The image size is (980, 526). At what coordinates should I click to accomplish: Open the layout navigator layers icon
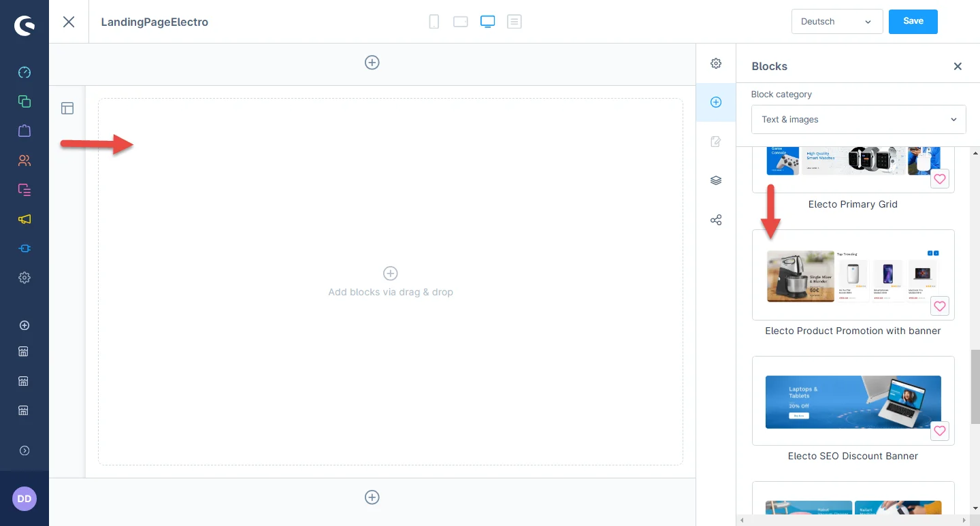[716, 180]
